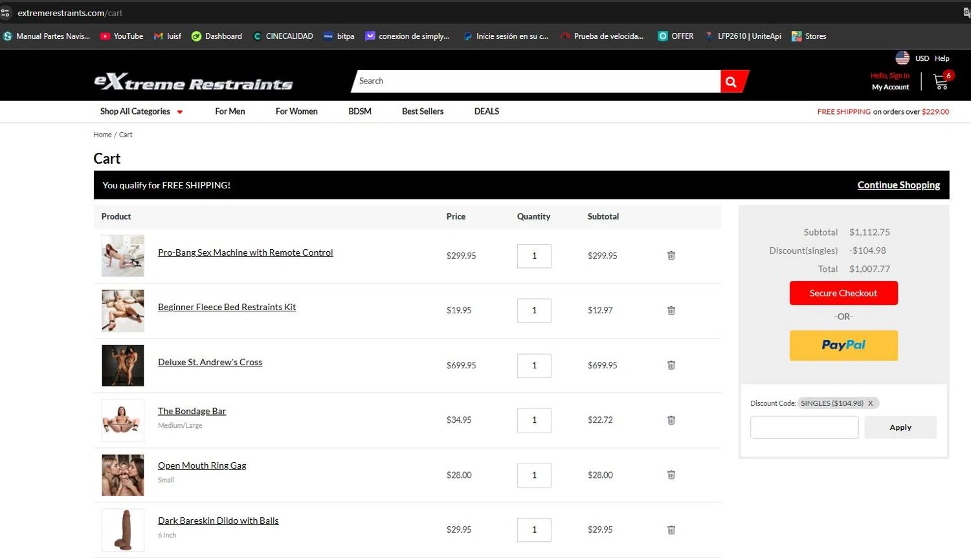Click quantity field for Open Mouth Ring Gag
Viewport: 971px width, 560px height.
click(534, 475)
